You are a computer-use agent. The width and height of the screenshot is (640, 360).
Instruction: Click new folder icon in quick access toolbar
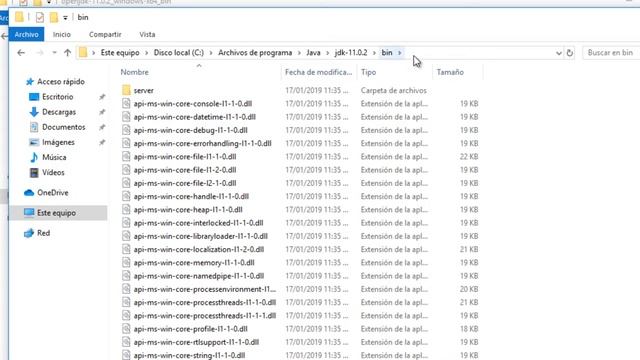(x=53, y=17)
